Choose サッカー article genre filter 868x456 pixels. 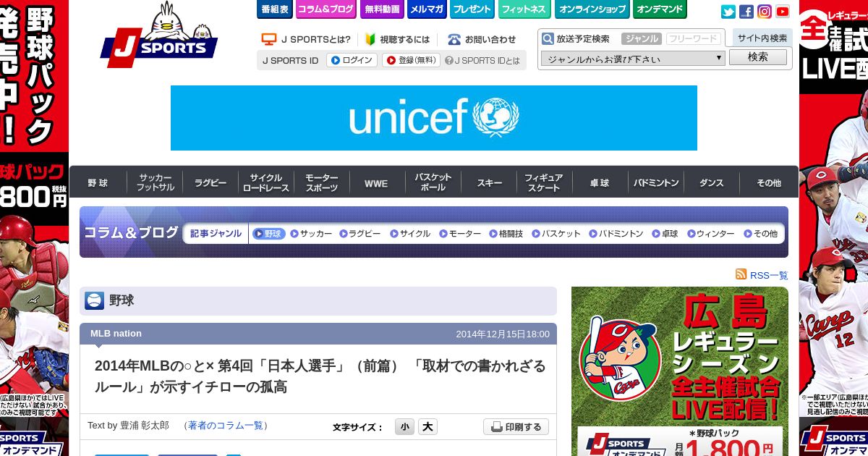pos(311,234)
